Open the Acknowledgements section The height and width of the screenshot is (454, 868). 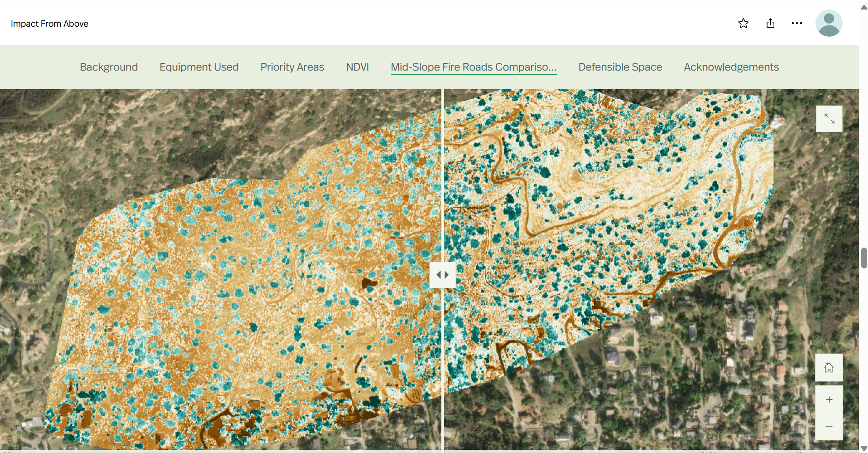731,67
